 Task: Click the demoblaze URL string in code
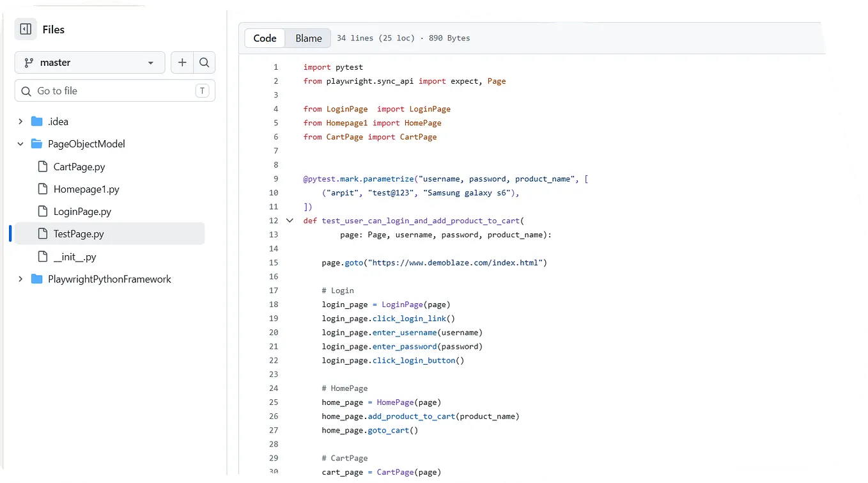point(454,263)
